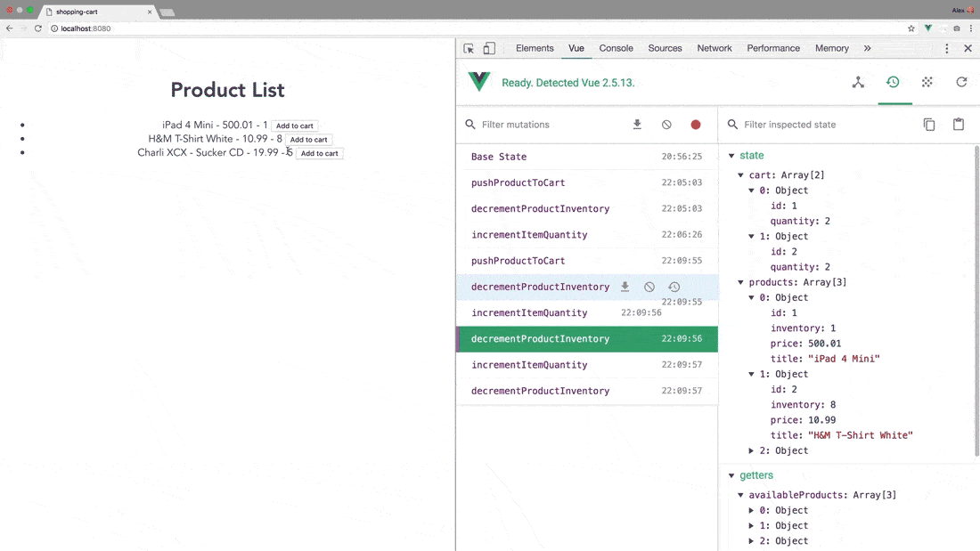
Task: Click the Vuex history tab icon
Action: point(893,83)
